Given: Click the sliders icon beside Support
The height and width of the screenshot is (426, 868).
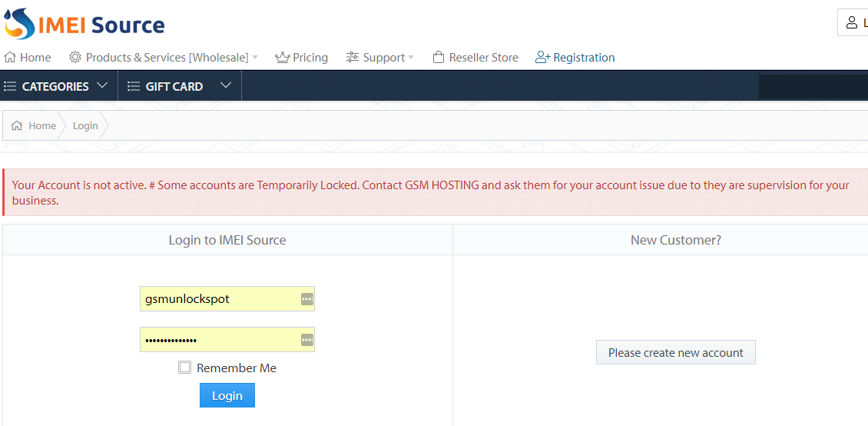Looking at the screenshot, I should (x=353, y=58).
